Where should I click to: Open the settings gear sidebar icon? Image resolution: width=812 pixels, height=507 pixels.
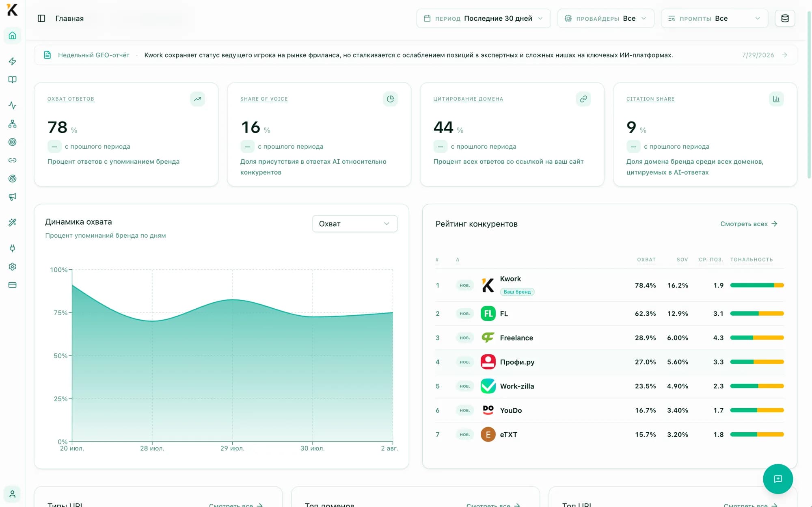point(12,266)
